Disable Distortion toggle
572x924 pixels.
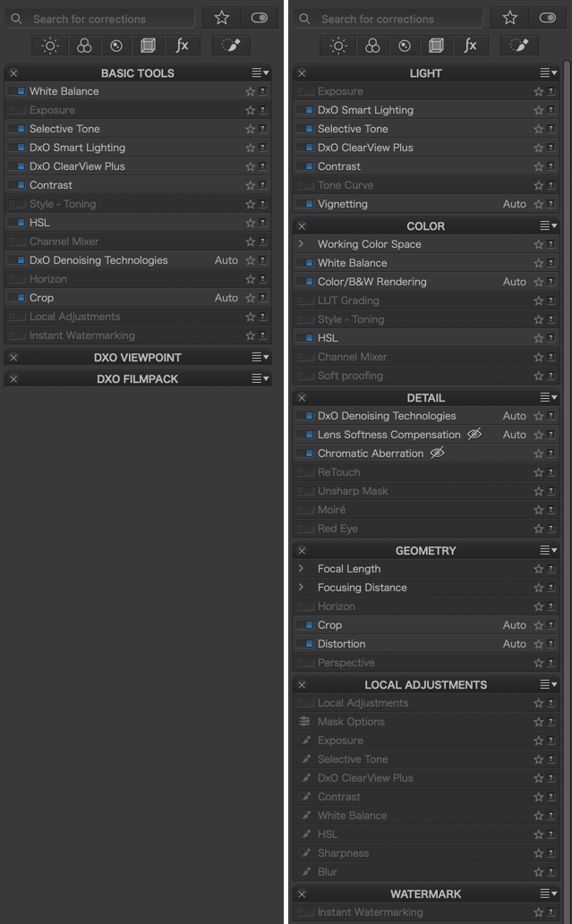point(305,644)
